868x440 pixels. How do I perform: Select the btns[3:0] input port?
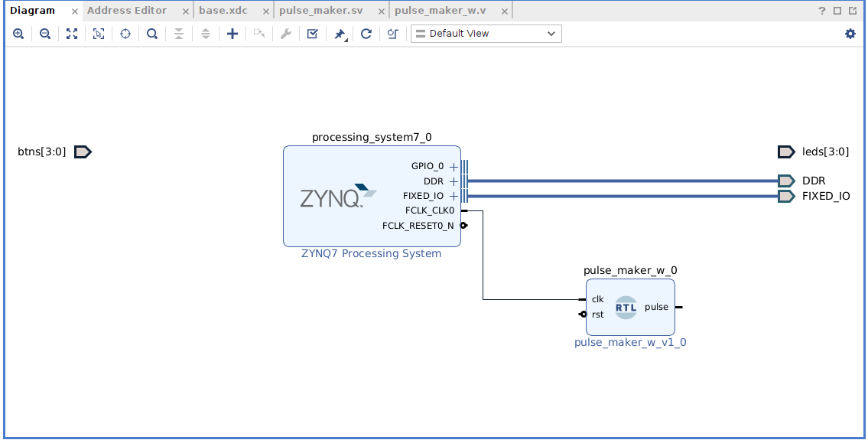coord(83,152)
